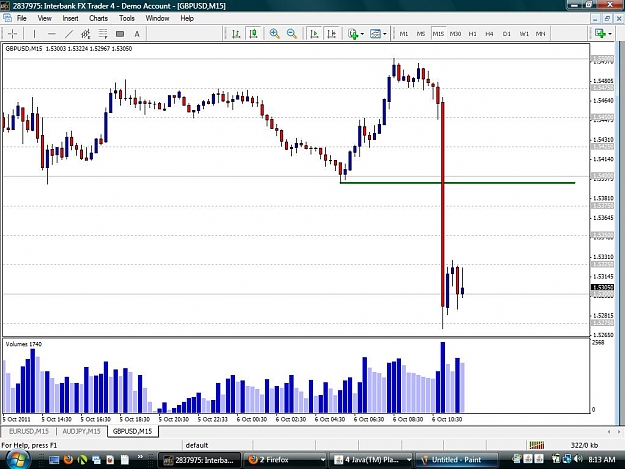Switch to H1 timeframe
The height and width of the screenshot is (469, 625).
[472, 34]
